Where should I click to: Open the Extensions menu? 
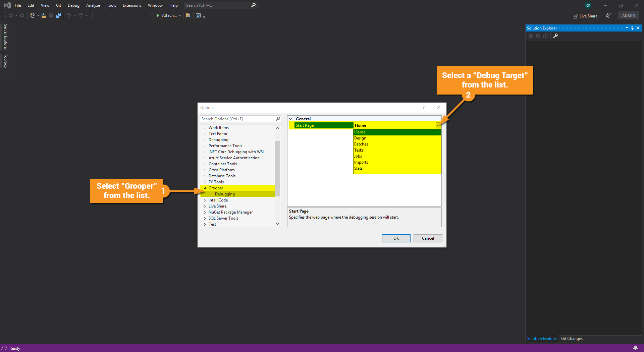coord(132,5)
